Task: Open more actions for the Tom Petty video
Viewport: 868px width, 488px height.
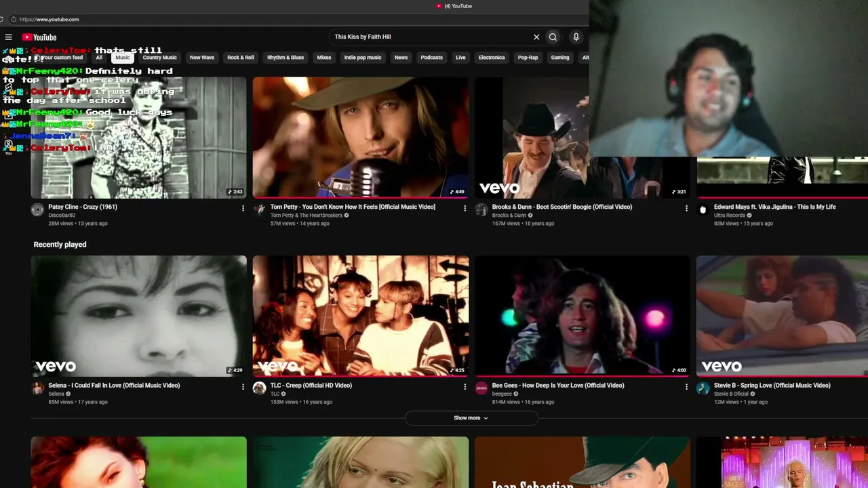Action: pyautogui.click(x=465, y=209)
